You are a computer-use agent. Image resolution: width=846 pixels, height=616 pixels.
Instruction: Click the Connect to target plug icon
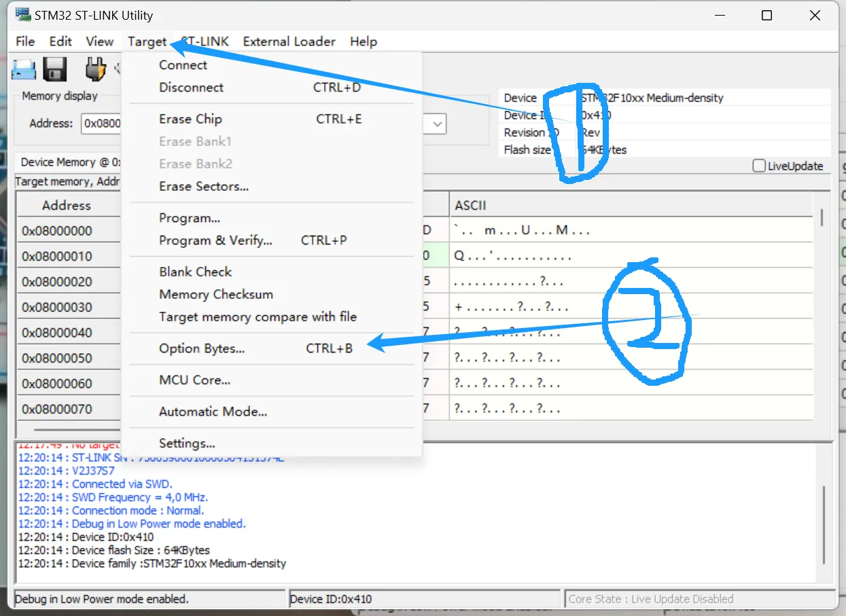96,70
